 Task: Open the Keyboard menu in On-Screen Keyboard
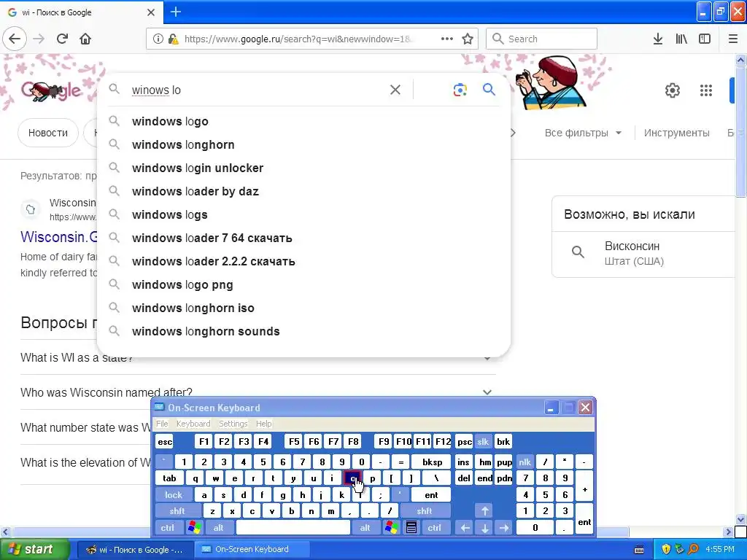tap(193, 424)
